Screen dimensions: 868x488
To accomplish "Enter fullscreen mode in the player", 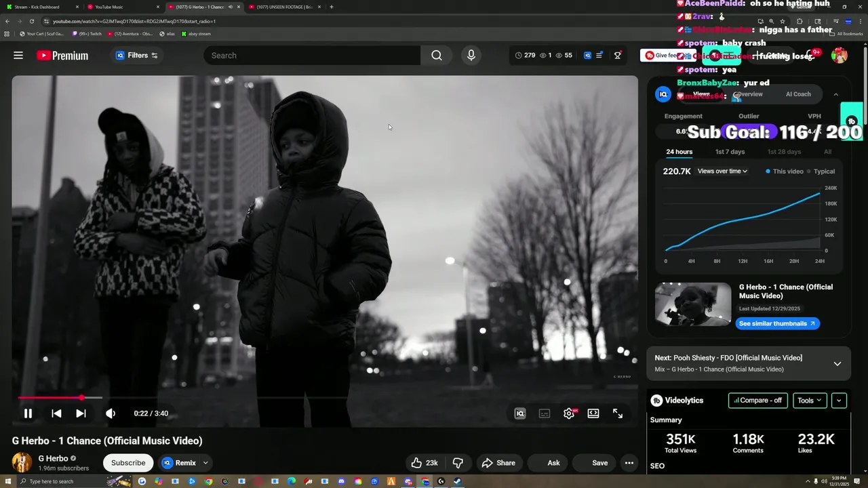I will pos(618,413).
